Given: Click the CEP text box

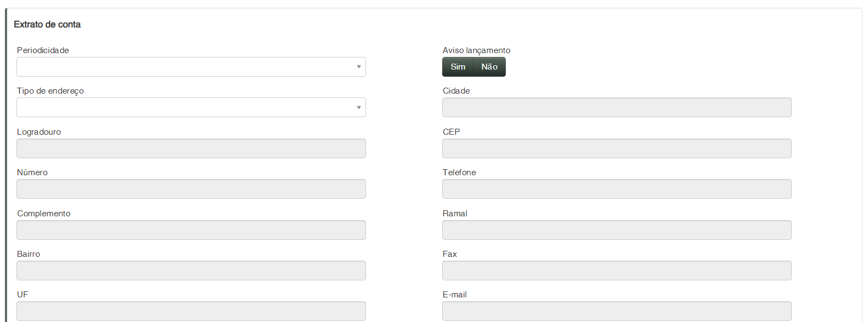Looking at the screenshot, I should [x=616, y=148].
